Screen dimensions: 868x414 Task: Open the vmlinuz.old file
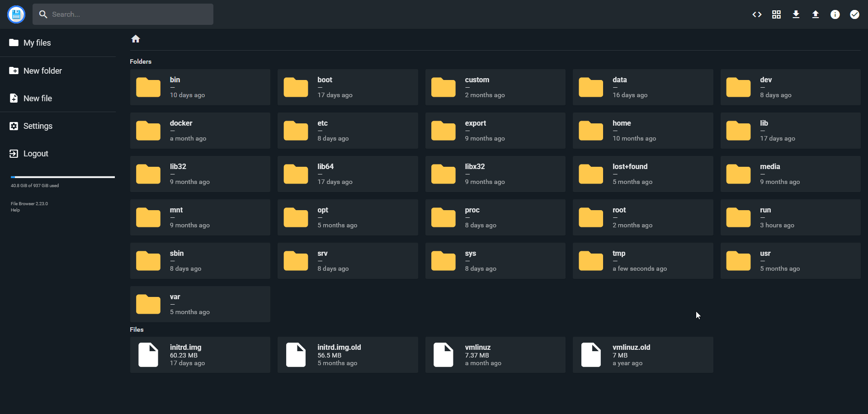tap(642, 354)
